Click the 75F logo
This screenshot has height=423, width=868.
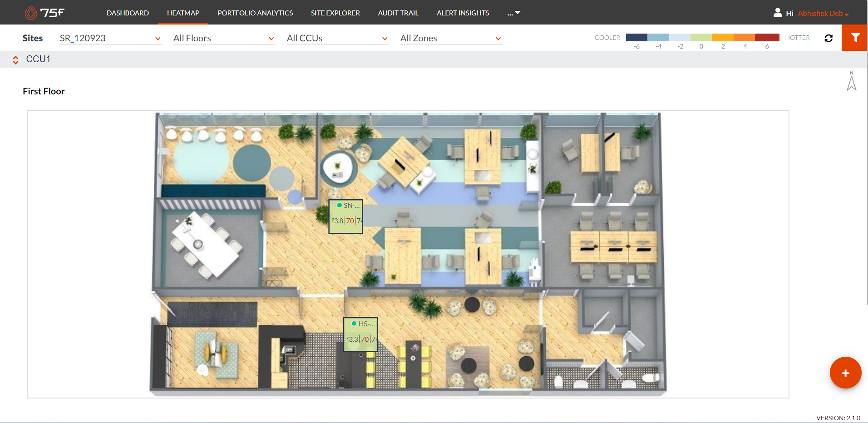[x=44, y=12]
